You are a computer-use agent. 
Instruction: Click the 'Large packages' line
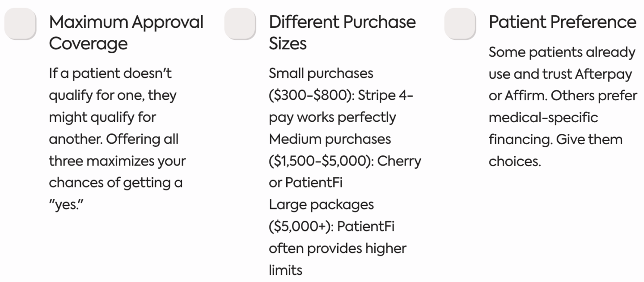[321, 205]
